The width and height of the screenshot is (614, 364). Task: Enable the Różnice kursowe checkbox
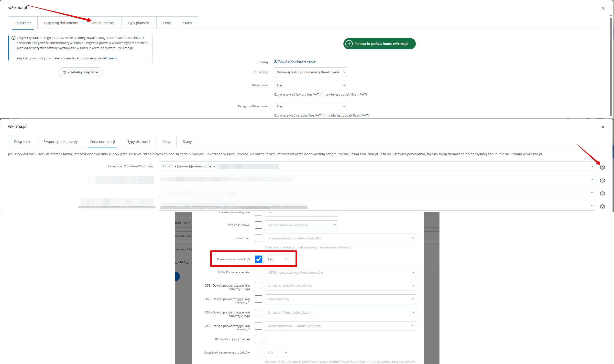click(x=258, y=225)
